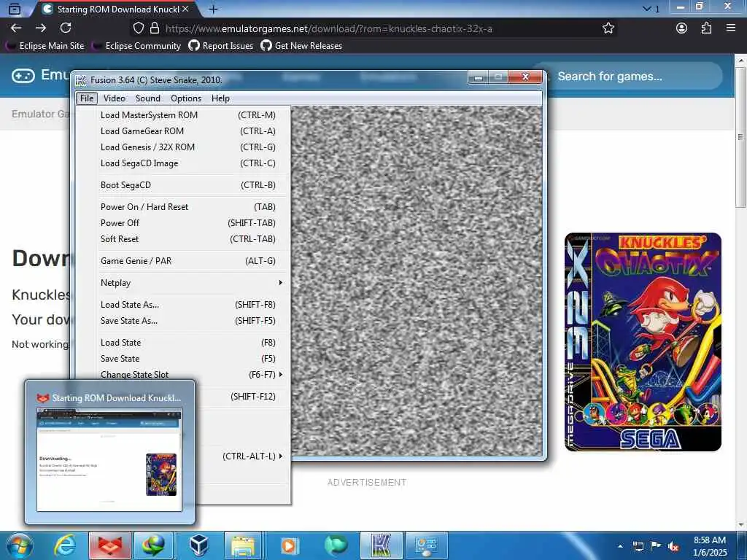Open browser account icon
747x560 pixels.
click(x=682, y=28)
